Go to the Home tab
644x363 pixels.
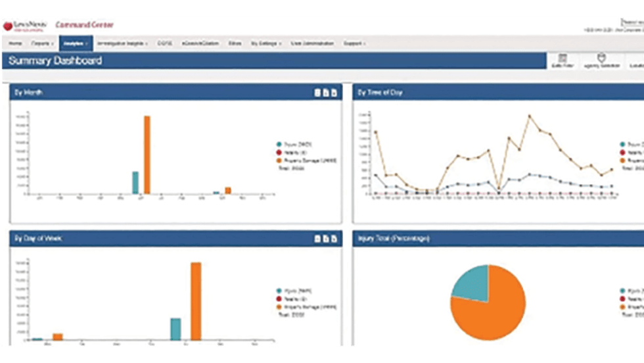(x=14, y=43)
